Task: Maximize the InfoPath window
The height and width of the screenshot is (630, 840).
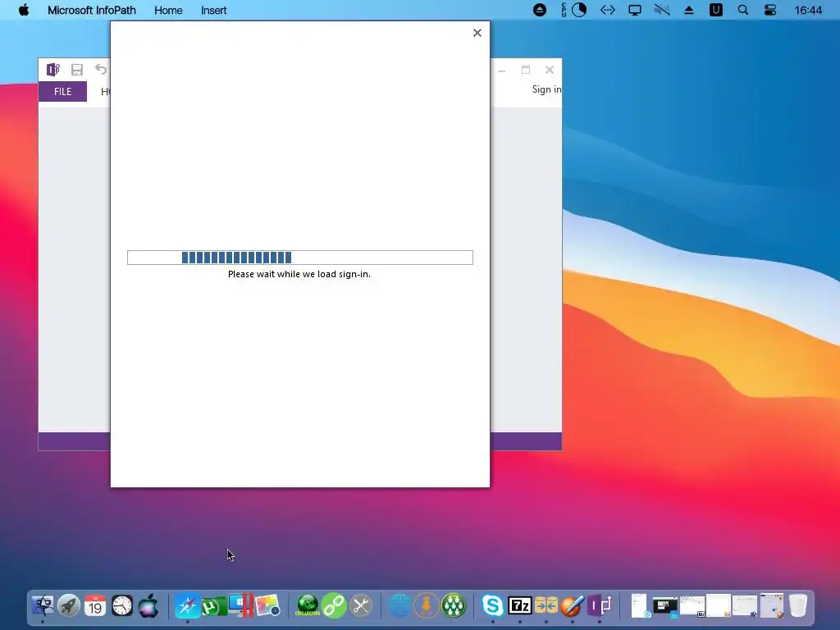Action: (x=526, y=70)
